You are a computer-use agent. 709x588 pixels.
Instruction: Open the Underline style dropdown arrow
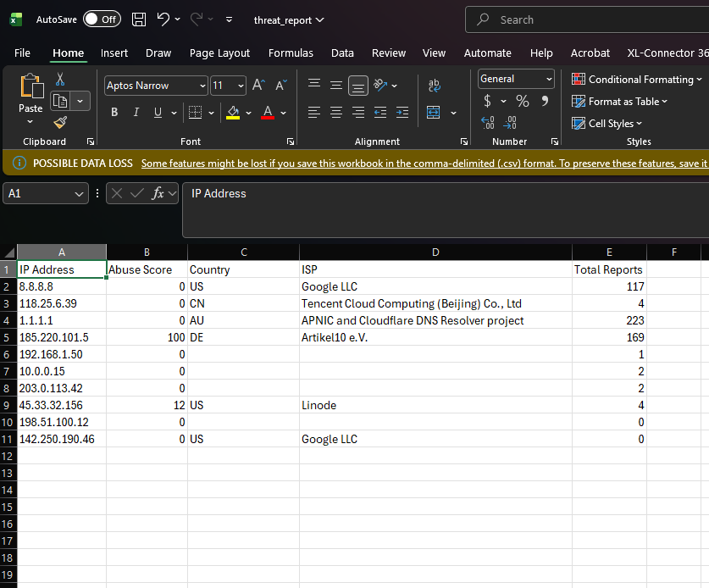(174, 113)
